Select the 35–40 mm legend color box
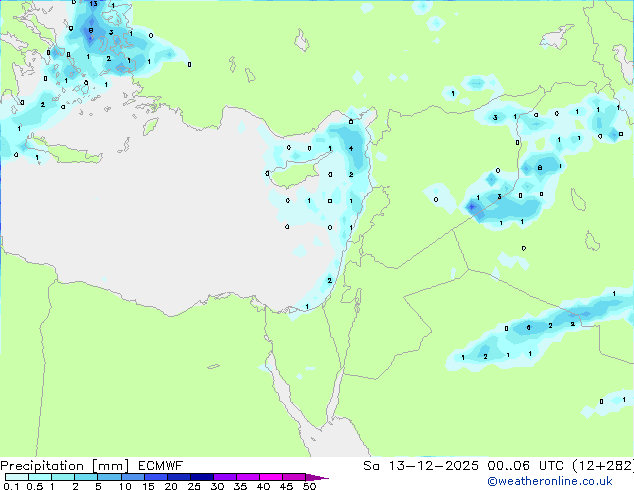Screen dimensions: 634x490 click(x=248, y=477)
